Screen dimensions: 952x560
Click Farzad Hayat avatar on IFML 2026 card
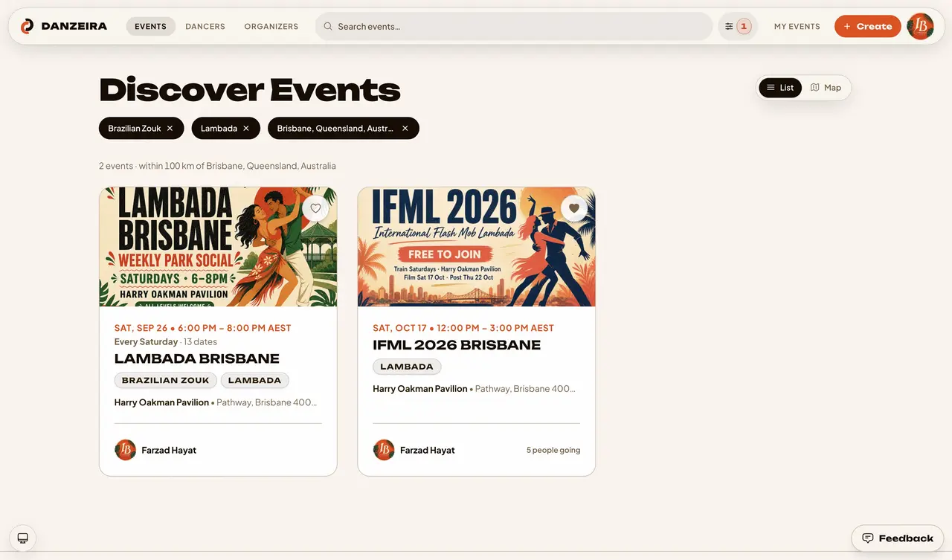pos(384,450)
